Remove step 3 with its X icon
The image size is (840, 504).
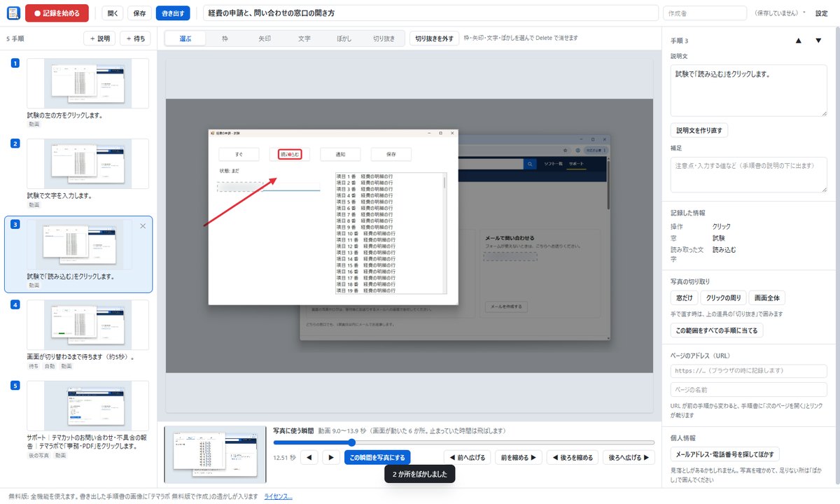click(143, 226)
